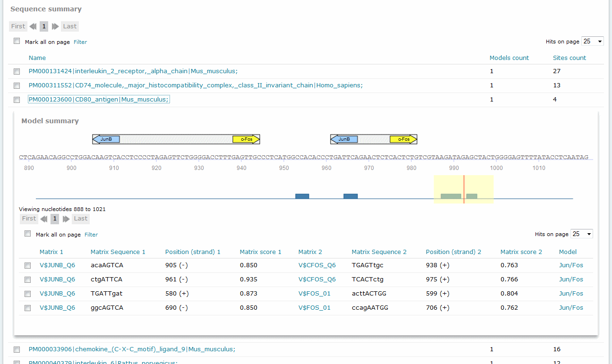Sort by Matrix 2 column header
612x364 pixels.
click(310, 252)
